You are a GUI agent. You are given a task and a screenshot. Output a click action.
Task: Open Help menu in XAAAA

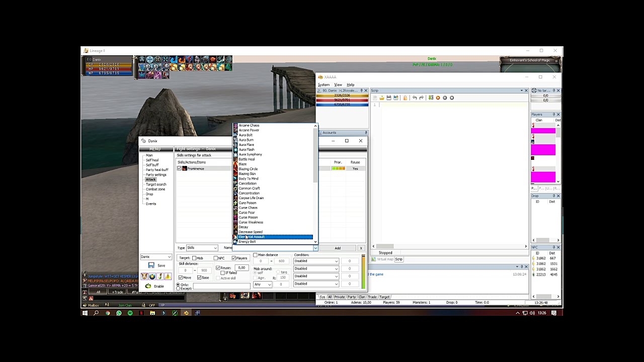350,85
